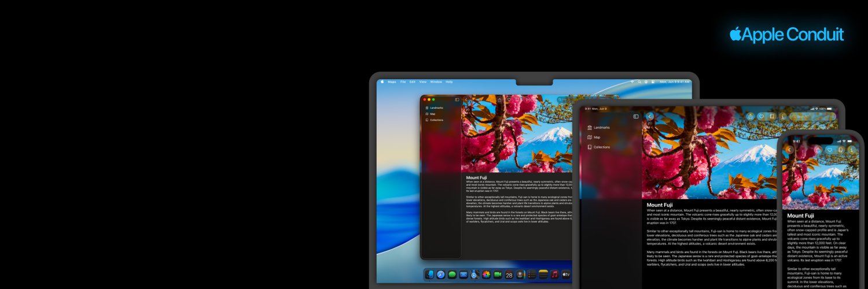Open the Window menu on the Mac

pos(436,82)
